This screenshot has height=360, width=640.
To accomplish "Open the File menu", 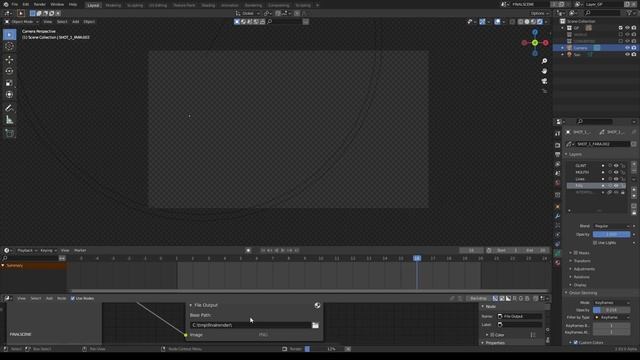I will 15,4.
